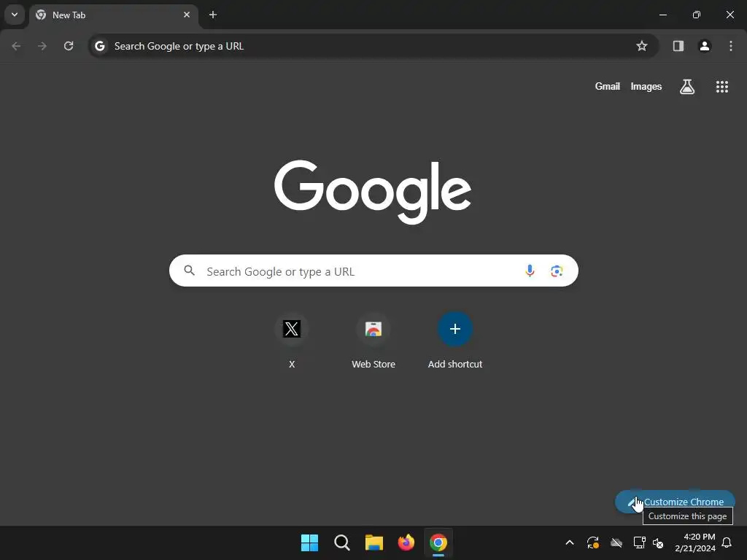Image resolution: width=747 pixels, height=560 pixels.
Task: Open the Images link
Action: click(x=646, y=87)
